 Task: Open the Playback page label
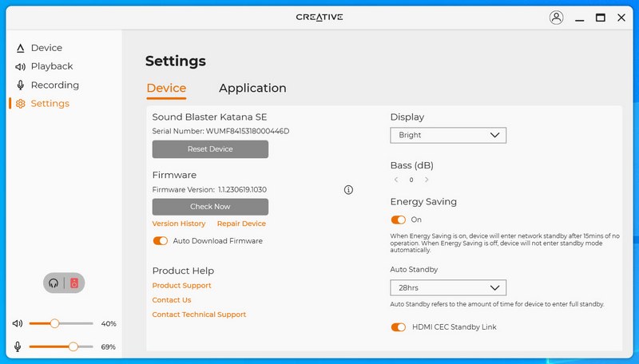pyautogui.click(x=52, y=66)
